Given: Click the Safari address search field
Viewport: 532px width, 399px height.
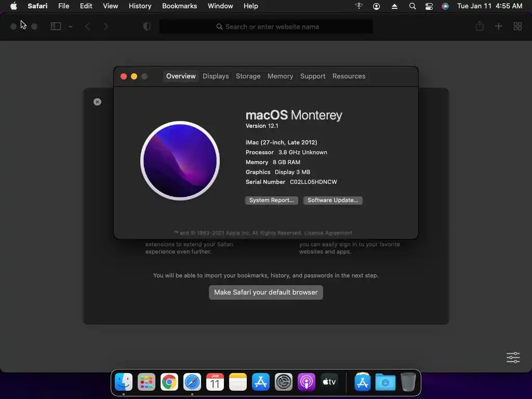Looking at the screenshot, I should click(266, 26).
